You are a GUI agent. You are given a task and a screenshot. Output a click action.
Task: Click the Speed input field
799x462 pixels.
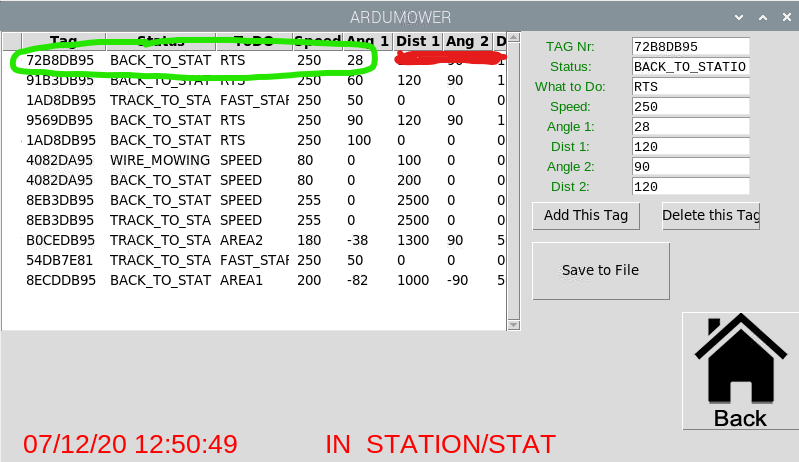[690, 106]
